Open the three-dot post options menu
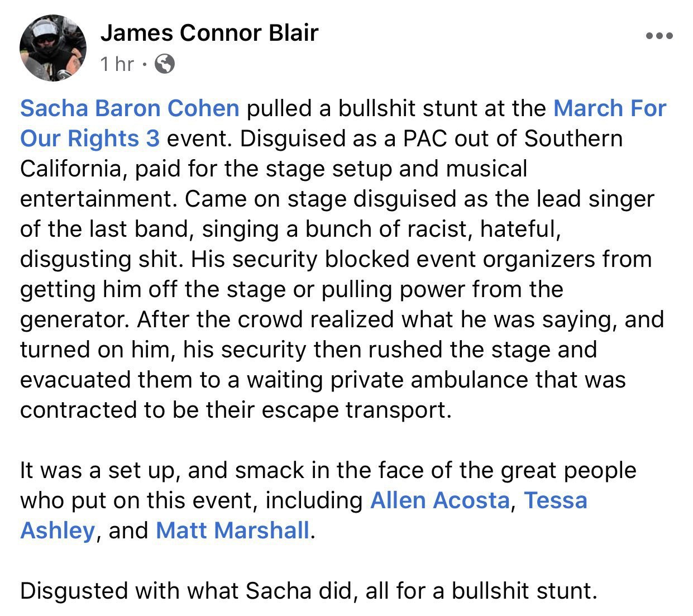Screen dimensions: 693x616 coord(659,36)
